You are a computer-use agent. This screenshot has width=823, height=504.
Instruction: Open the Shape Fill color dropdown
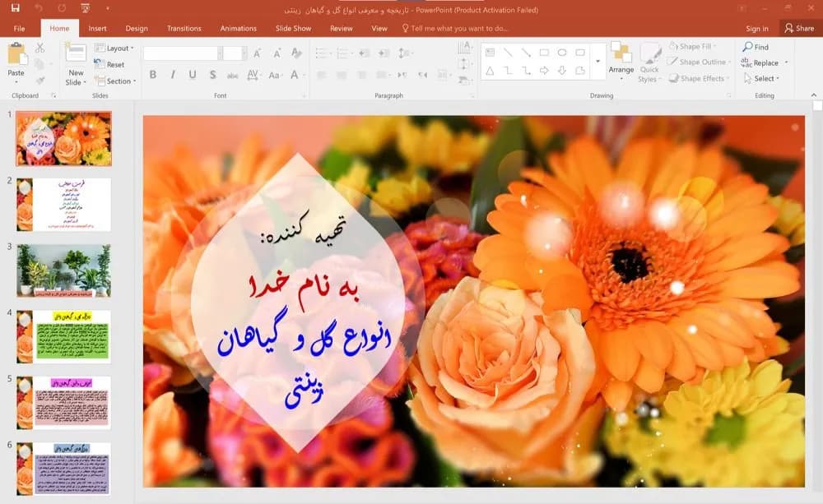tap(693, 46)
